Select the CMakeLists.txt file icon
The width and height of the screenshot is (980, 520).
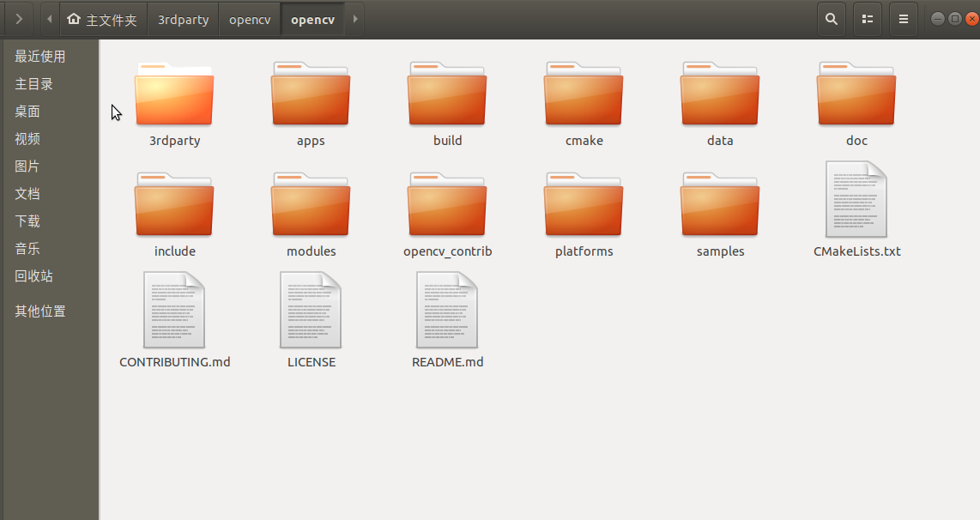[856, 199]
